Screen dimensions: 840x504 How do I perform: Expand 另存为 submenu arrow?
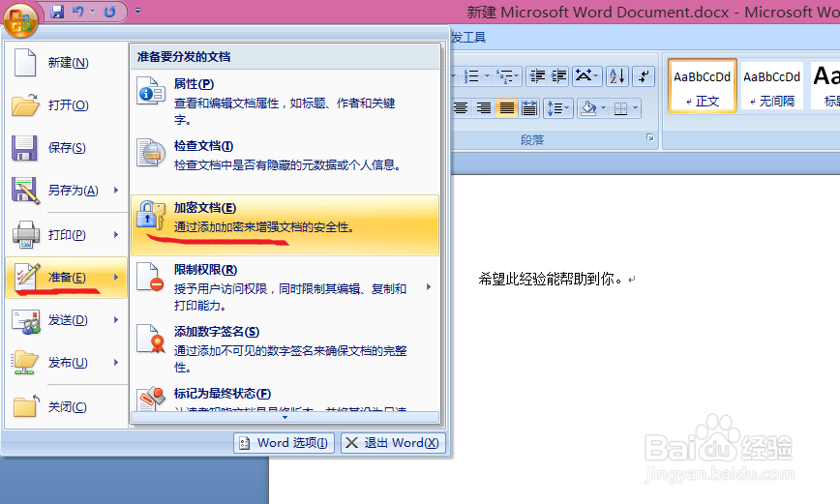click(116, 191)
